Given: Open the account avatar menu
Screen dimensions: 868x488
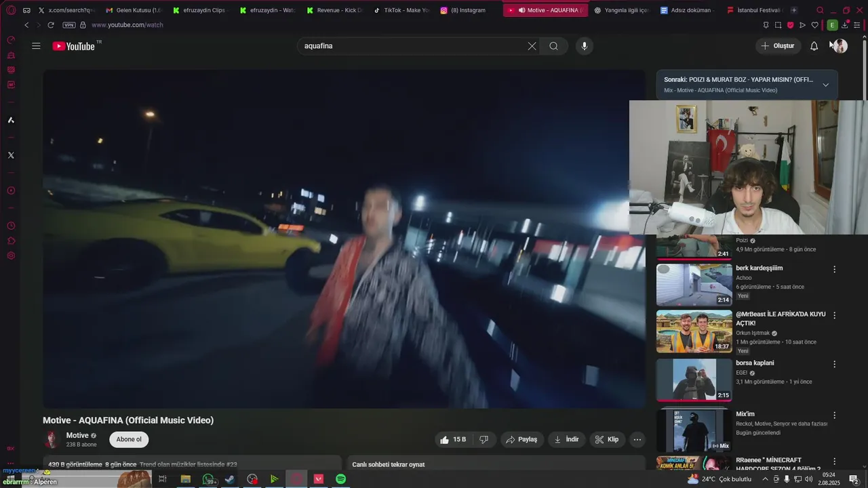Looking at the screenshot, I should coord(840,46).
